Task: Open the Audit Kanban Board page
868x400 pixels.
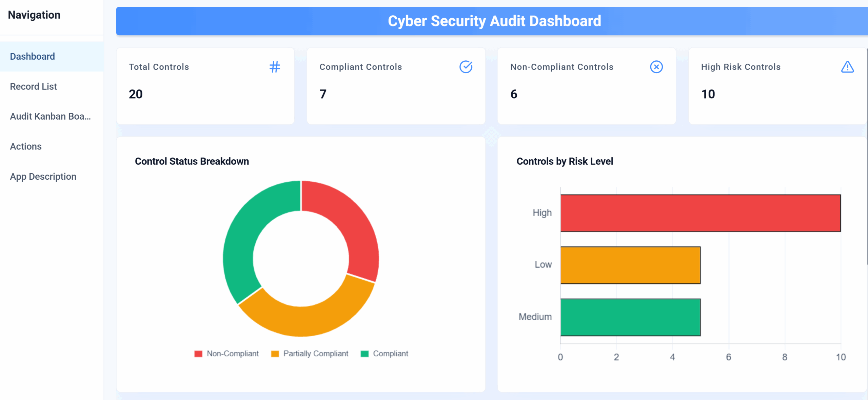Action: (x=52, y=116)
